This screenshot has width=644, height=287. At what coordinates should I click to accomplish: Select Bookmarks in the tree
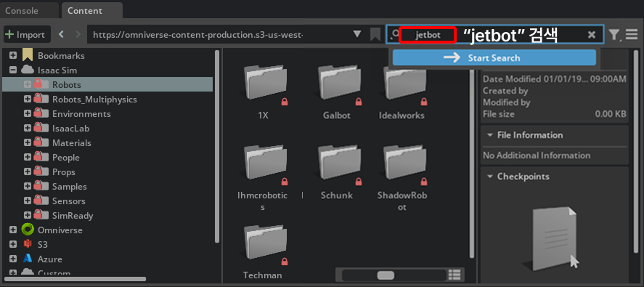click(x=61, y=55)
